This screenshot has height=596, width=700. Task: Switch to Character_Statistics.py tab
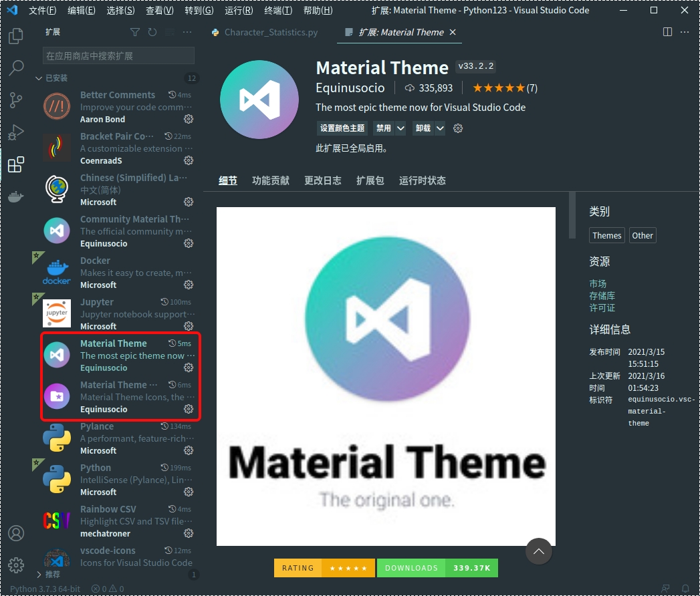pyautogui.click(x=265, y=32)
